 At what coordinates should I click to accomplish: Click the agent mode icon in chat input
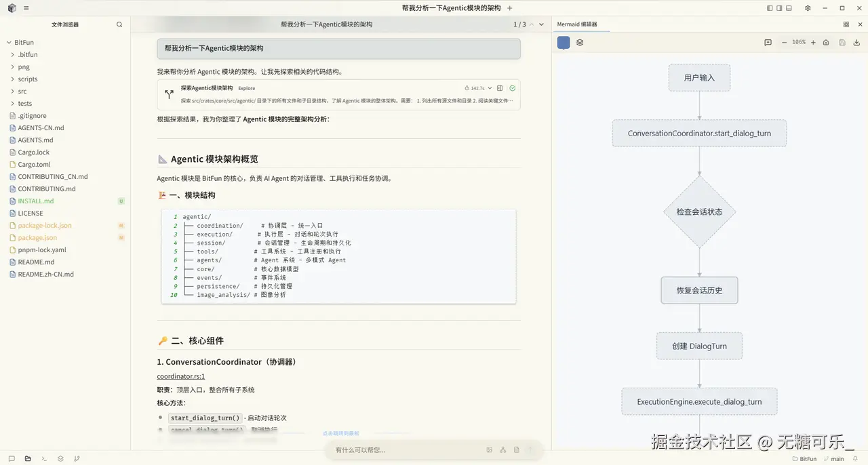502,450
